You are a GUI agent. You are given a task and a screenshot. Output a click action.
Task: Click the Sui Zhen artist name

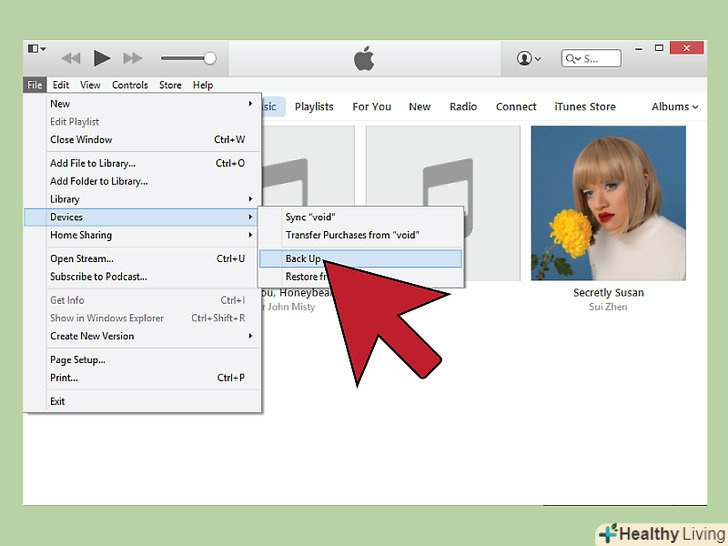tap(608, 307)
